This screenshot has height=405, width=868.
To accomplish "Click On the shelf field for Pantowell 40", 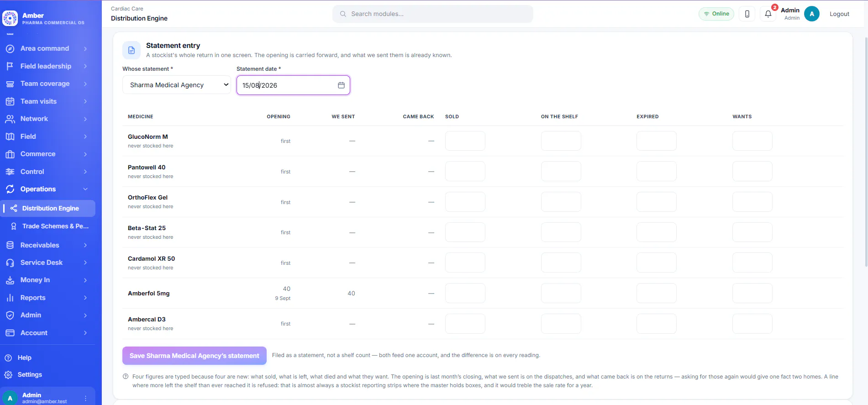I will coord(561,171).
